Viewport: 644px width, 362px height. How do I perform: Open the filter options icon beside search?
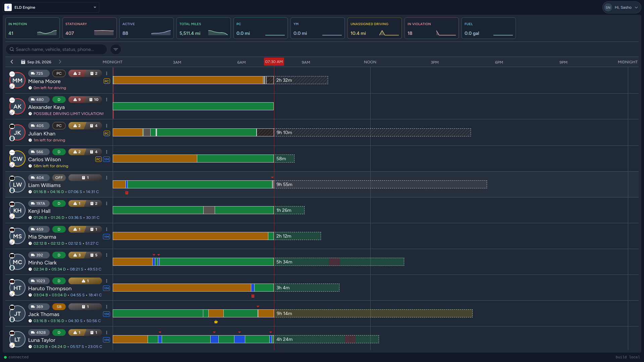point(116,49)
